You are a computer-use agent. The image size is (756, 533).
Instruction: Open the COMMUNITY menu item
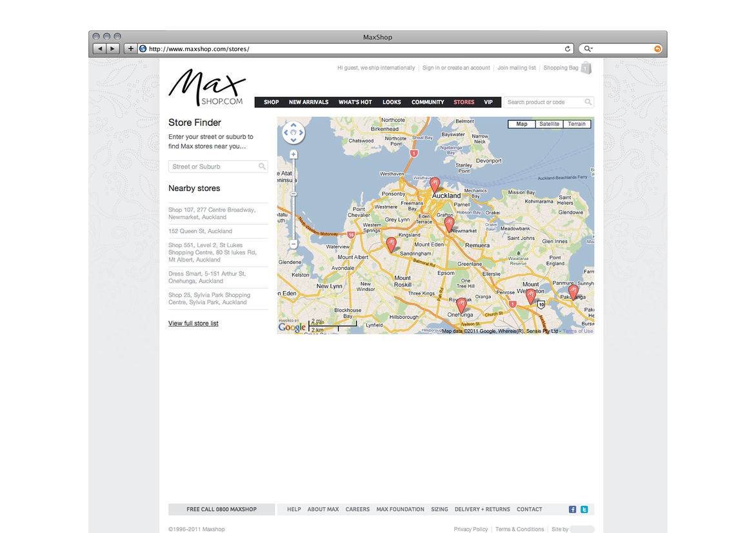(428, 102)
